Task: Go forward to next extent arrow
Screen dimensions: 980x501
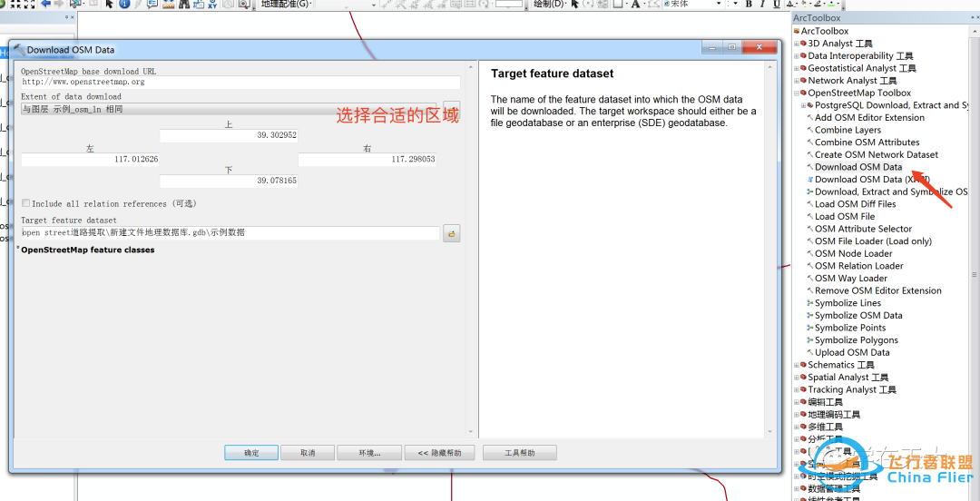Action: [59, 5]
